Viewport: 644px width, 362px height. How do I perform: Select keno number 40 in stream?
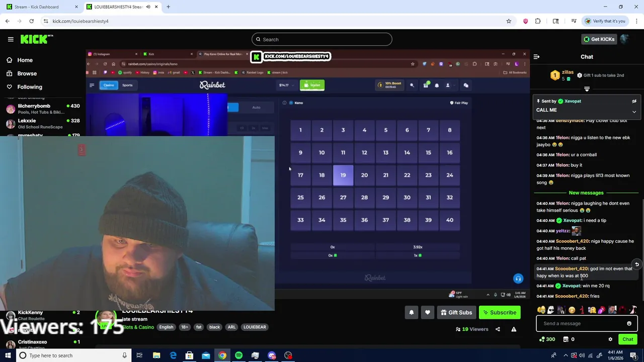[450, 220]
